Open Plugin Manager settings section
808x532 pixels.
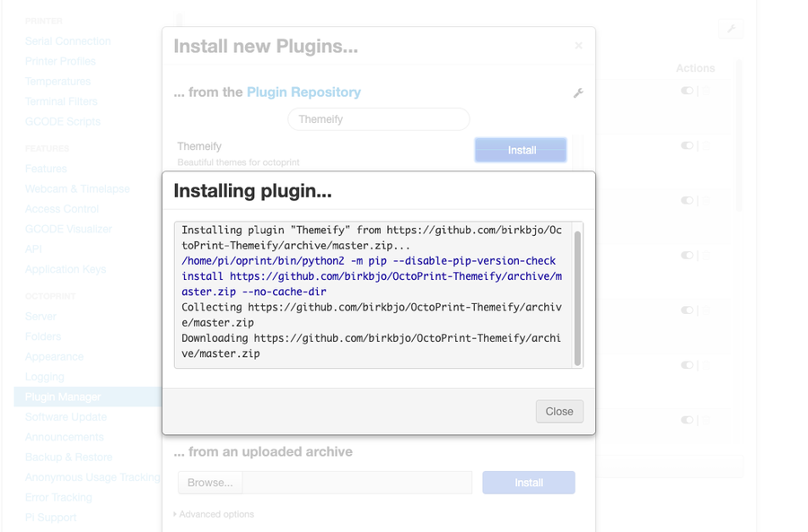pos(63,397)
